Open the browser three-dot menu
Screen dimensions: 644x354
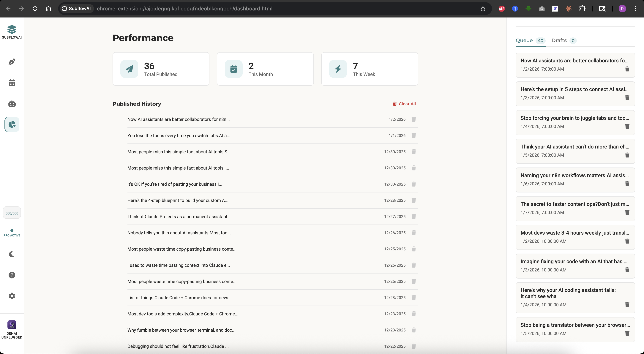pyautogui.click(x=636, y=9)
